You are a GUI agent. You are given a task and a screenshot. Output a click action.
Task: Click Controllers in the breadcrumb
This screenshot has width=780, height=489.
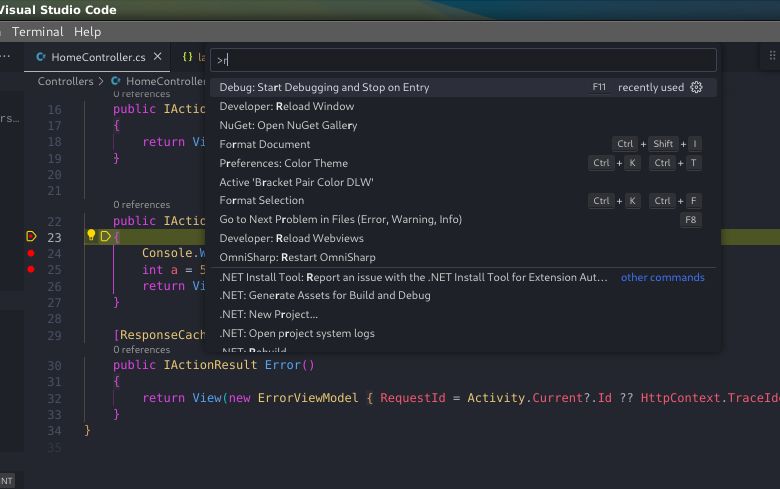coord(65,81)
